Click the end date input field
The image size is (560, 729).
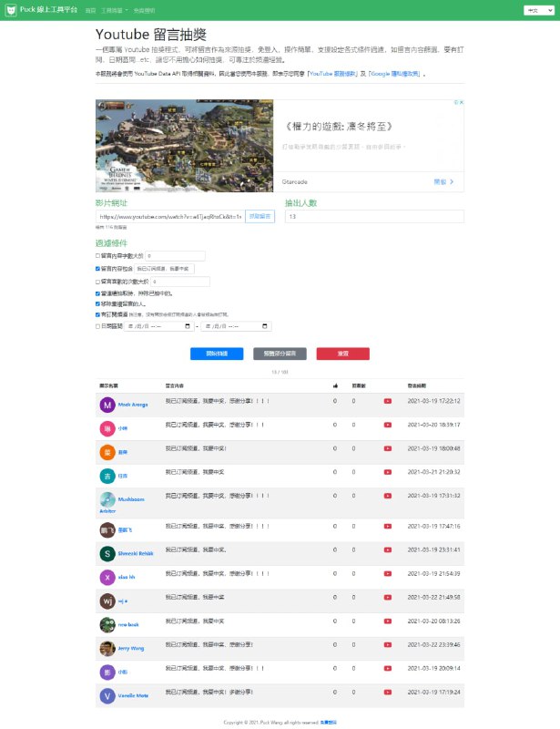236,326
